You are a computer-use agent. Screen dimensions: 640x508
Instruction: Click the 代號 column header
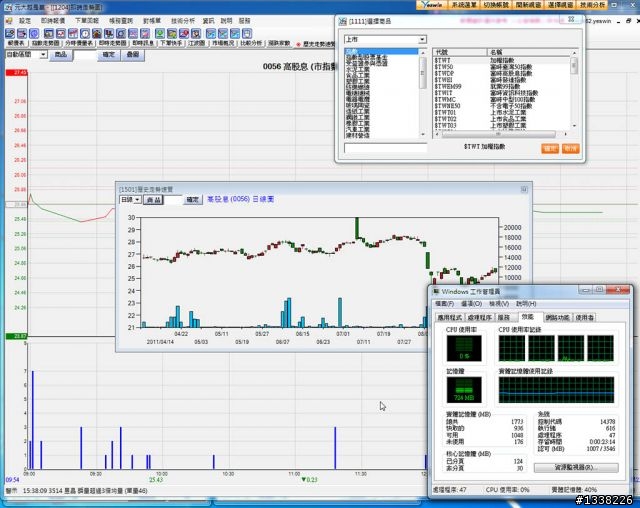coord(460,52)
